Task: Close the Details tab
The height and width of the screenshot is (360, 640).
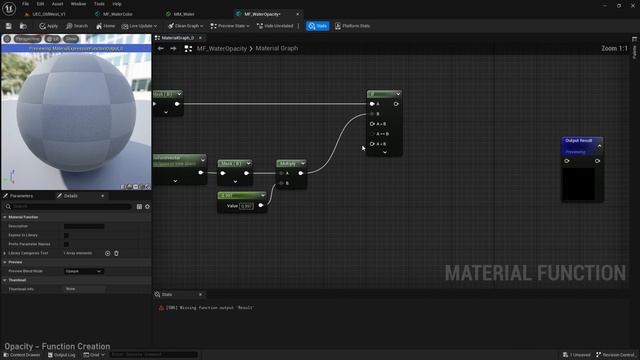Action: coord(102,196)
